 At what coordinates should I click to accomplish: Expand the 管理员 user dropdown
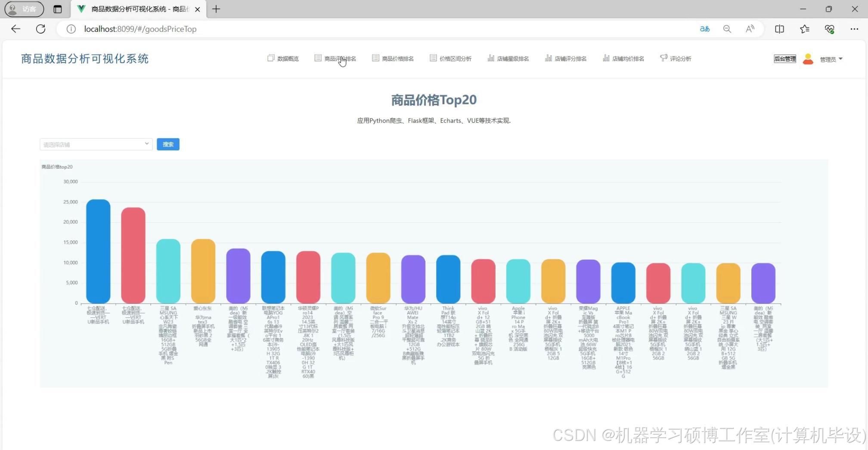(x=831, y=59)
